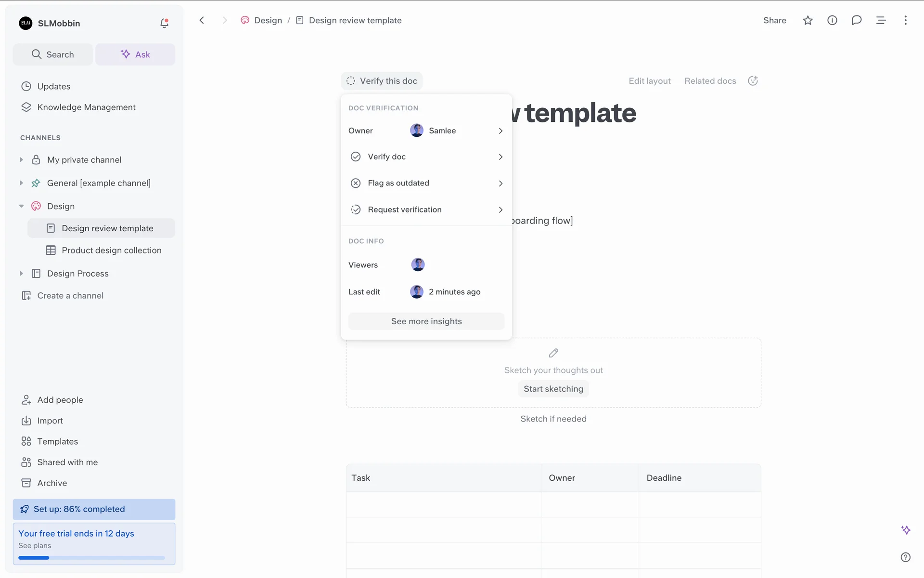Open the doc info icon
924x578 pixels.
pyautogui.click(x=832, y=20)
